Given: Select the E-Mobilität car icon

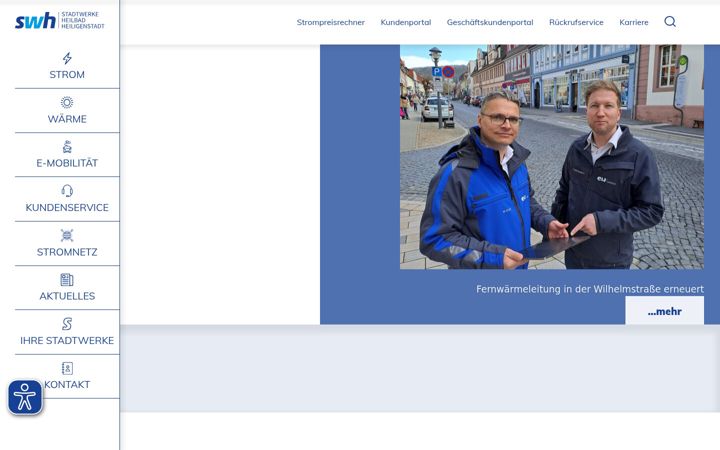Looking at the screenshot, I should 67,146.
